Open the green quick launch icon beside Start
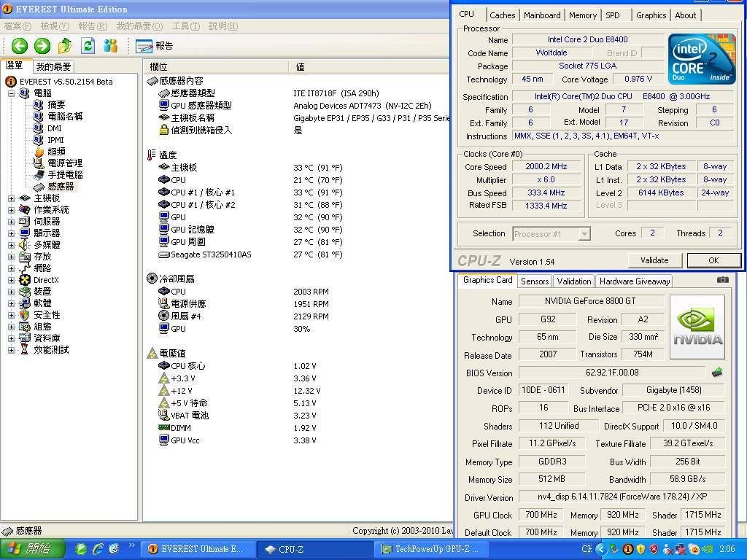Image resolution: width=747 pixels, height=560 pixels. pos(82,549)
